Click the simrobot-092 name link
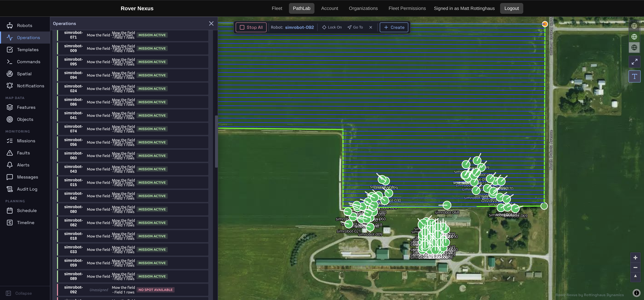644x300 pixels. [299, 27]
